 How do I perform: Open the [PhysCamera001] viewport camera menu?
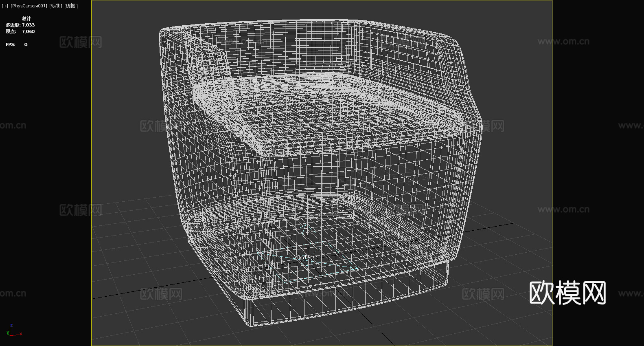tap(29, 6)
